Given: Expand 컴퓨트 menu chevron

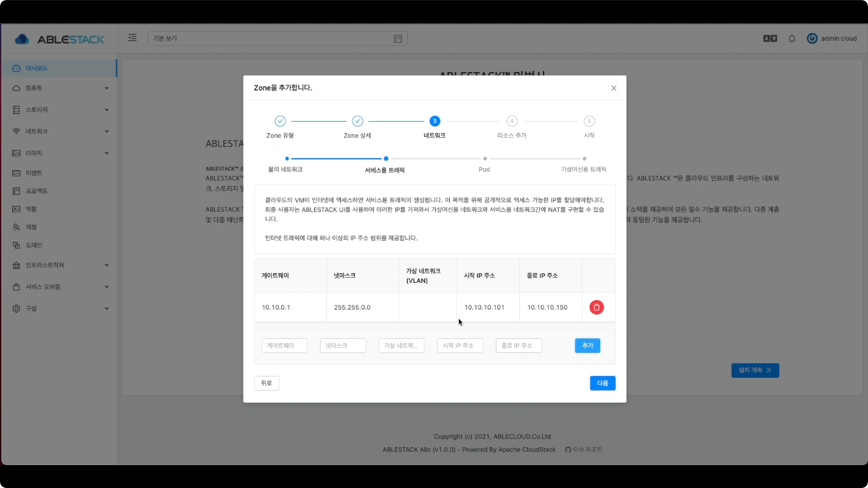Looking at the screenshot, I should click(106, 88).
